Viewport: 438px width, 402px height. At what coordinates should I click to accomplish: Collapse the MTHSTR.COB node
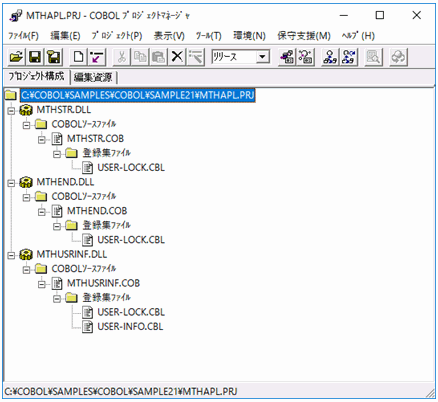point(42,139)
